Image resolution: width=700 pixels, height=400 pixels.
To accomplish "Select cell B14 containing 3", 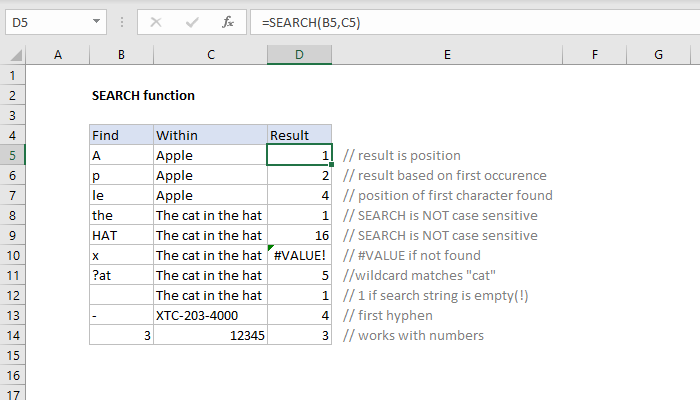I will [121, 335].
